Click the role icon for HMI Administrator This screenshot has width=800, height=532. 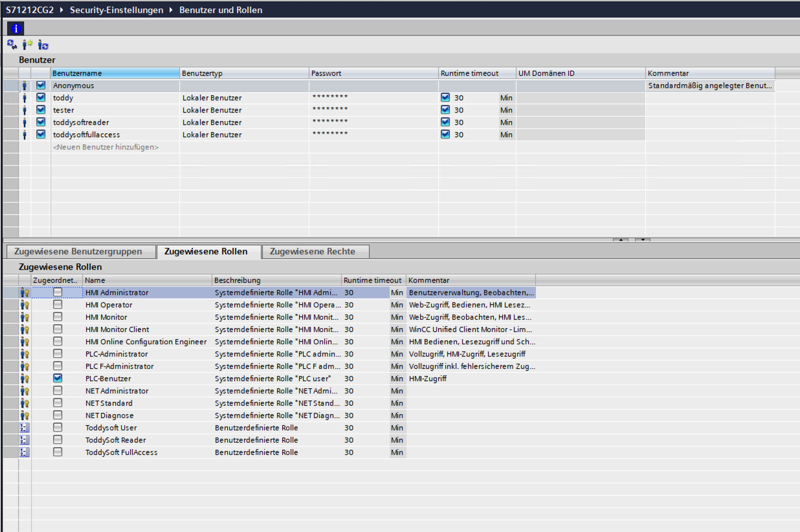[x=25, y=293]
